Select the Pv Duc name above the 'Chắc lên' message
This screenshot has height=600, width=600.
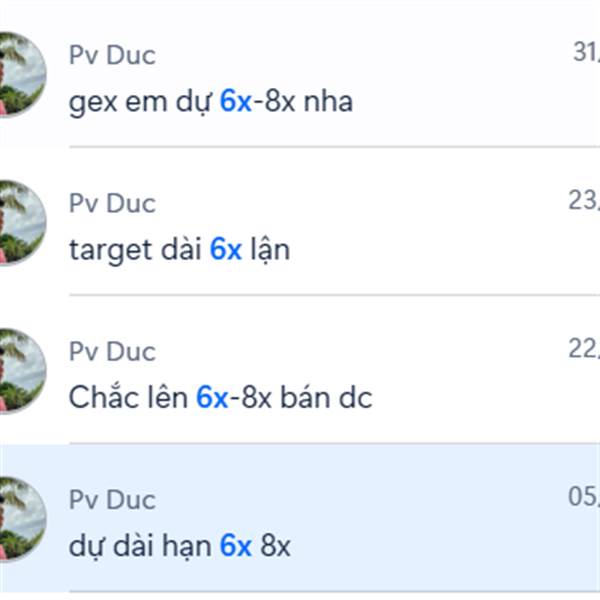(x=112, y=351)
